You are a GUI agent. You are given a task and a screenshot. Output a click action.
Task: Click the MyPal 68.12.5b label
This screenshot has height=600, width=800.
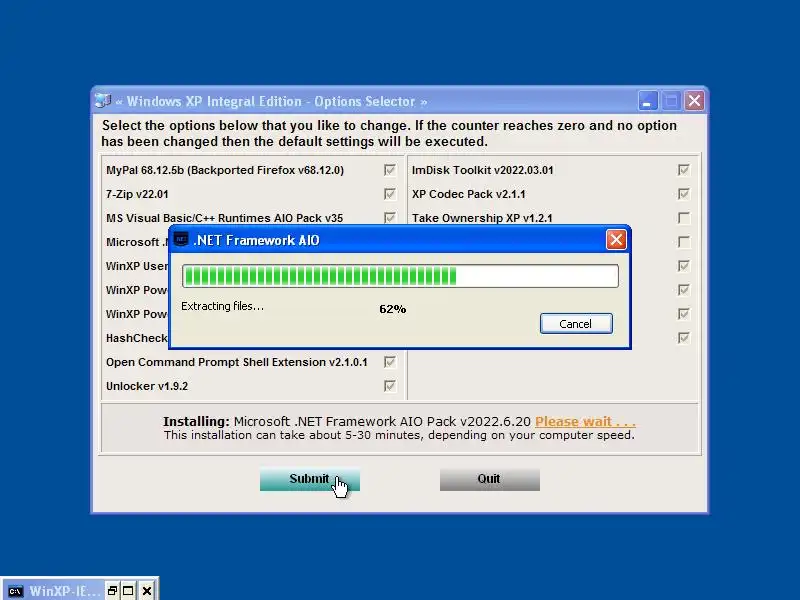[225, 170]
